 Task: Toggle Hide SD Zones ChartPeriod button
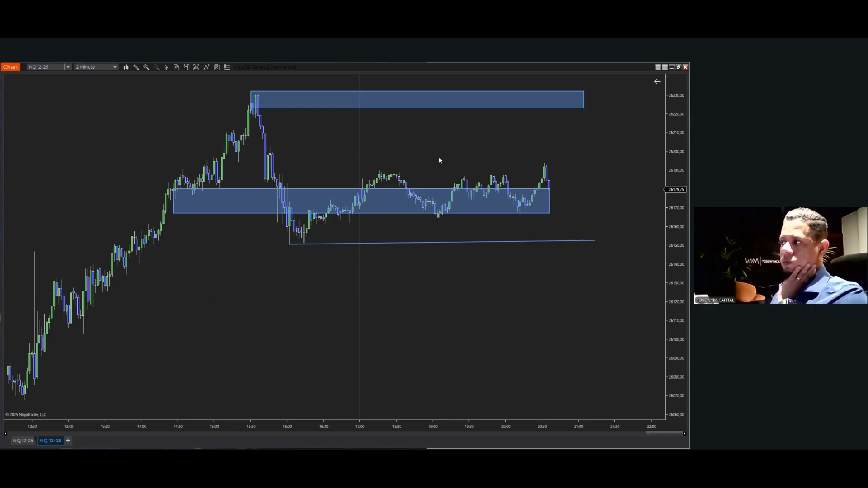point(265,67)
